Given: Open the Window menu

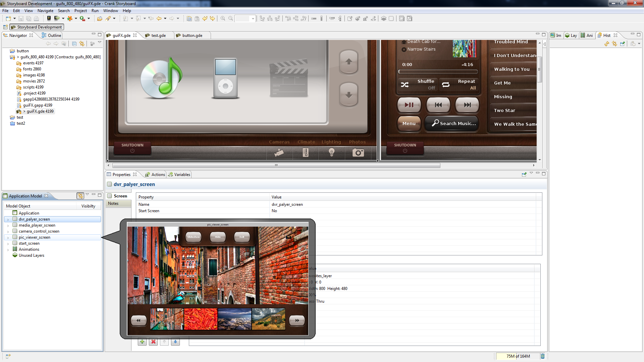Looking at the screenshot, I should pyautogui.click(x=110, y=11).
